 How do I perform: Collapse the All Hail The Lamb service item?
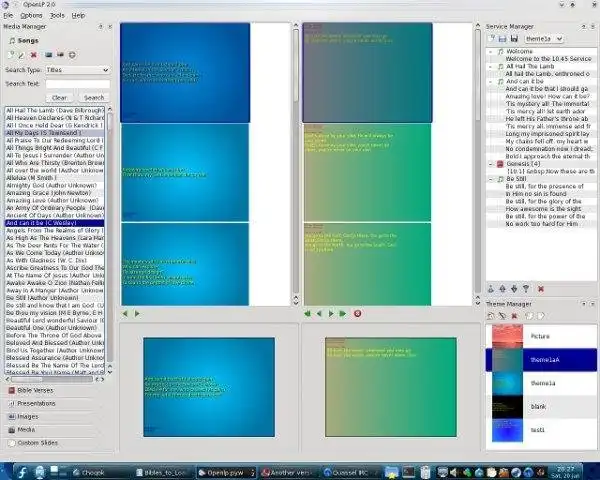tap(491, 66)
